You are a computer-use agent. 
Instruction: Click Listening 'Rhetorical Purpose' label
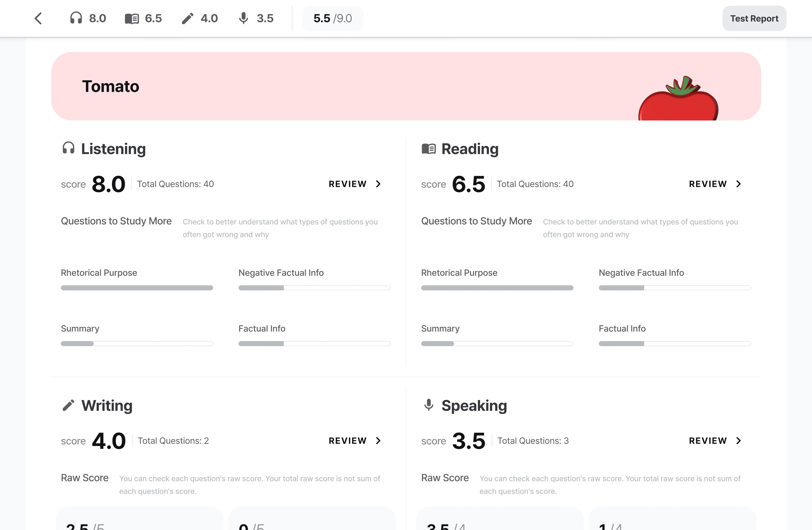[99, 273]
